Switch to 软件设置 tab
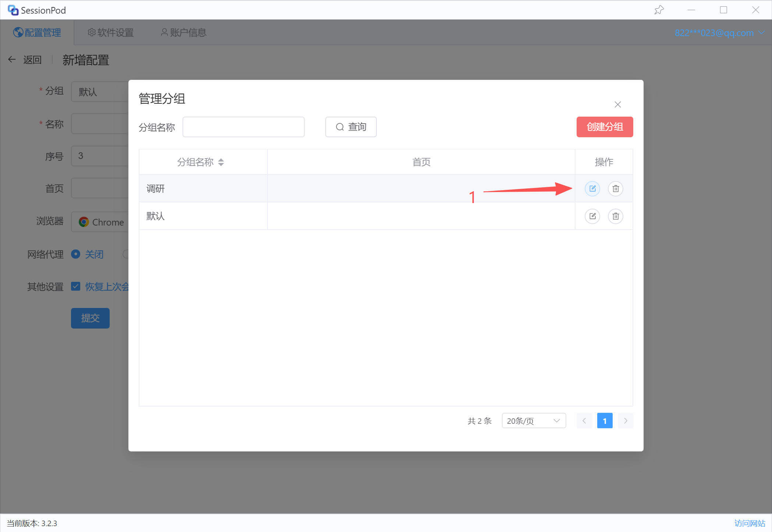Screen dimensions: 772x532 point(111,32)
